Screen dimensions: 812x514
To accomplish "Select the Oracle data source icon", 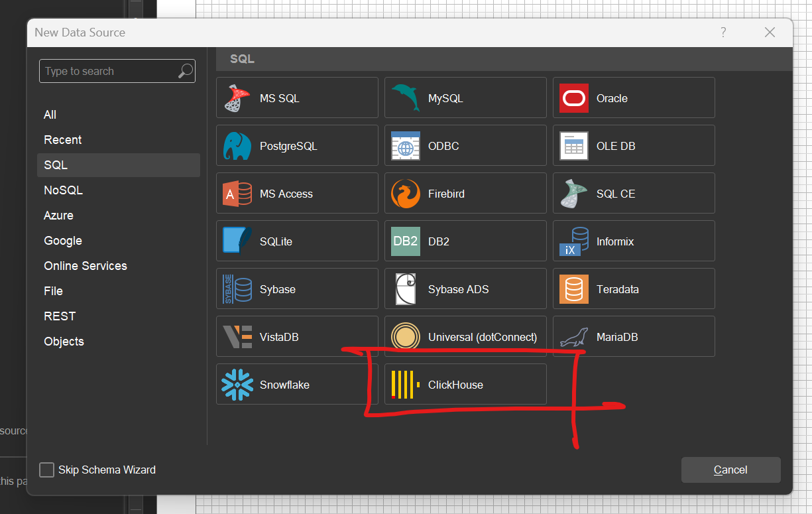I will pyautogui.click(x=573, y=97).
